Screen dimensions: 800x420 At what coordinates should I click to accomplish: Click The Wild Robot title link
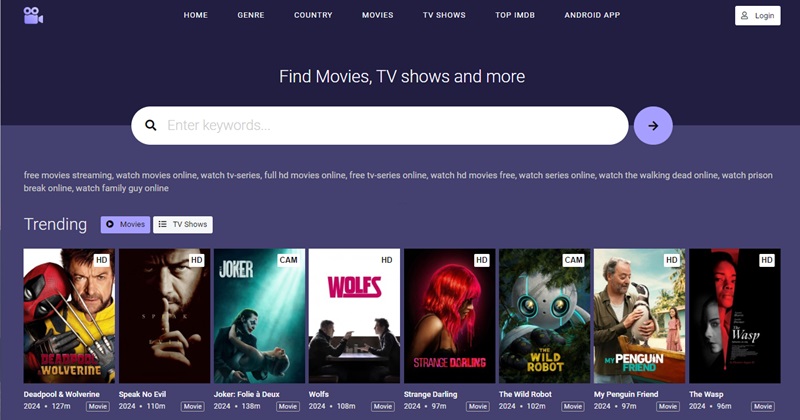point(525,394)
